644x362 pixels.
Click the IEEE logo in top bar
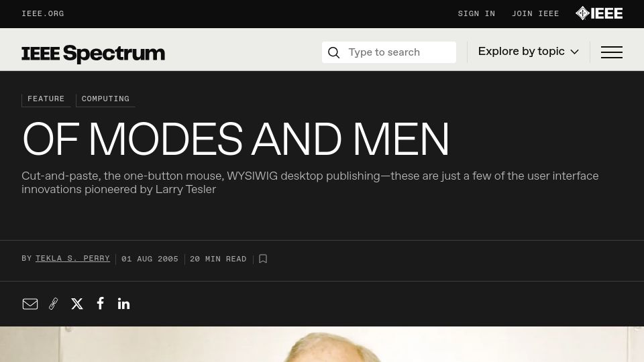[x=599, y=13]
